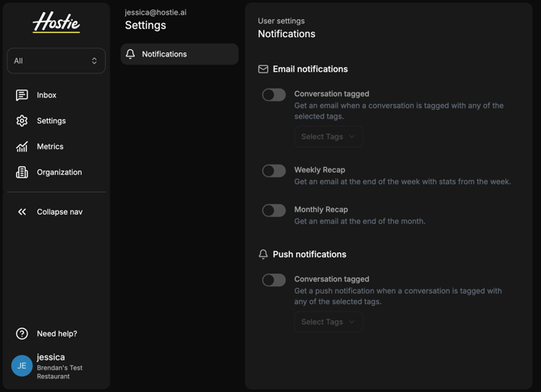
Task: Click Brendan's Test Restaurant text
Action: point(60,372)
